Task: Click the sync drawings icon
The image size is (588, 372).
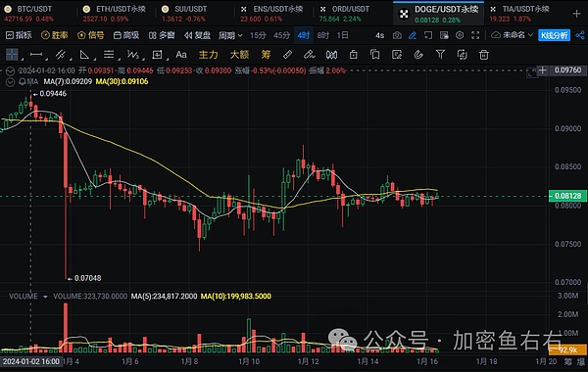Action: point(462,55)
